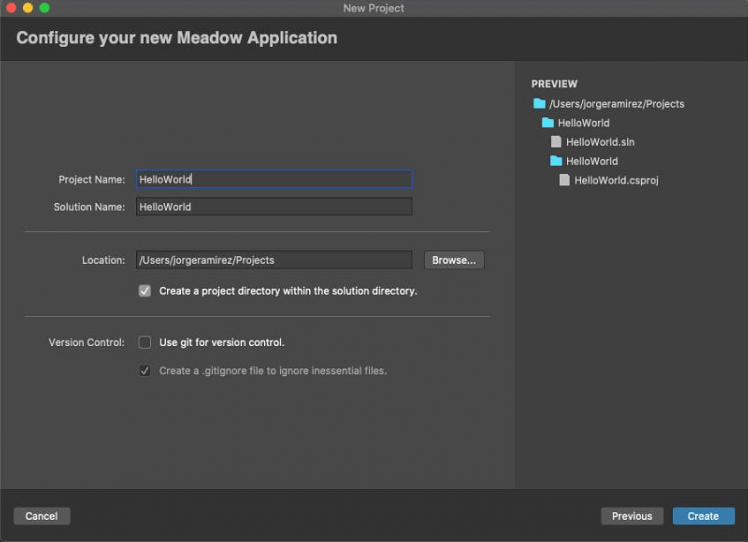Click the /Users/jorgeramirez/Projects folder icon in Preview
This screenshot has height=542, width=748.
pyautogui.click(x=539, y=104)
